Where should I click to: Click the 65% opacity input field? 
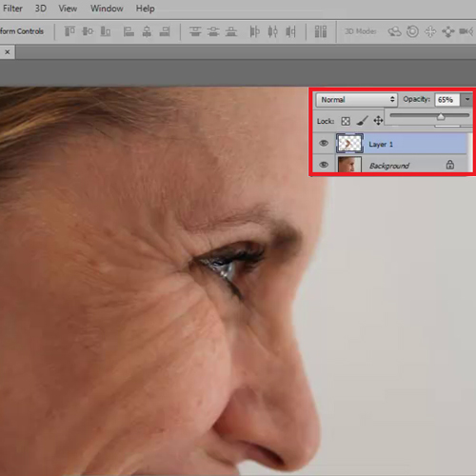447,100
